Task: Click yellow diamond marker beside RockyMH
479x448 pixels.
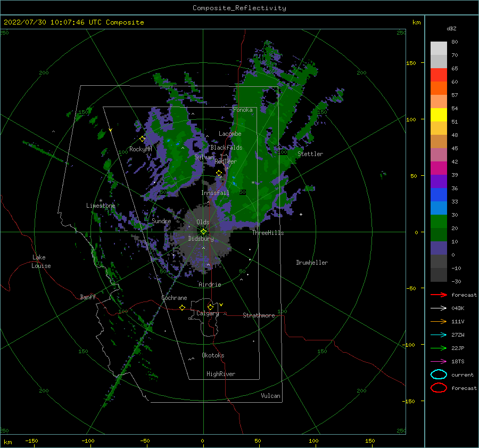Action: pyautogui.click(x=142, y=139)
